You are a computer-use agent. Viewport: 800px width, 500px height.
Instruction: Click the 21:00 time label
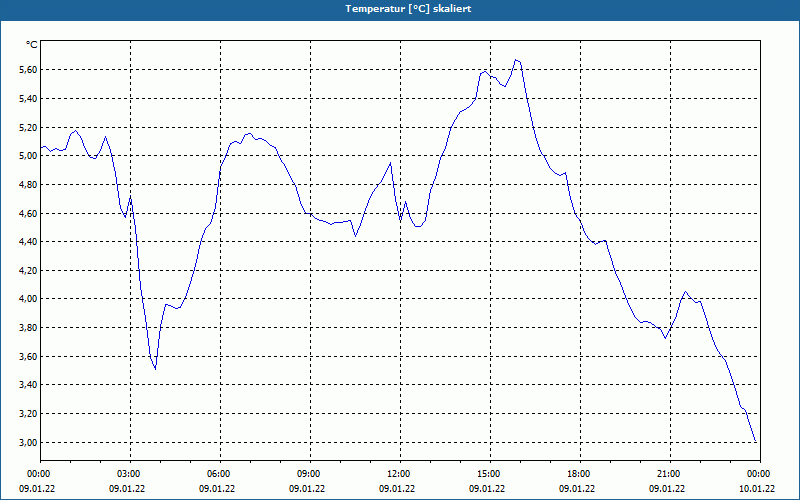coord(670,474)
